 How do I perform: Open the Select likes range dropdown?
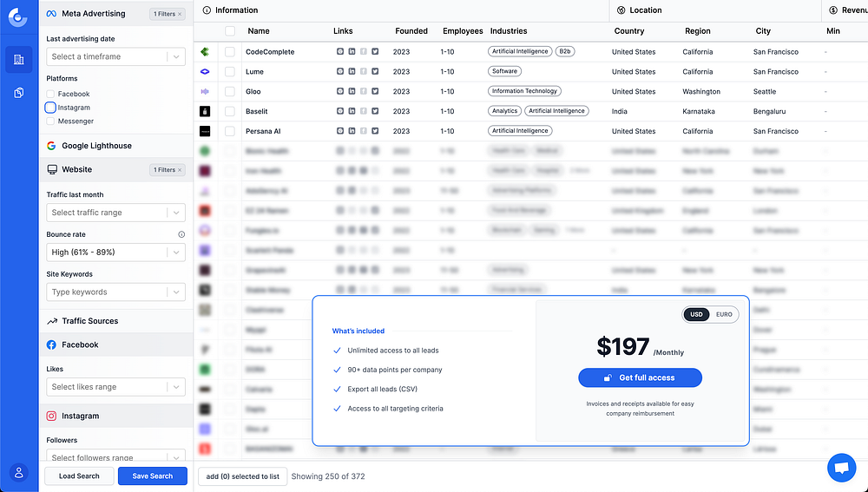pos(115,387)
